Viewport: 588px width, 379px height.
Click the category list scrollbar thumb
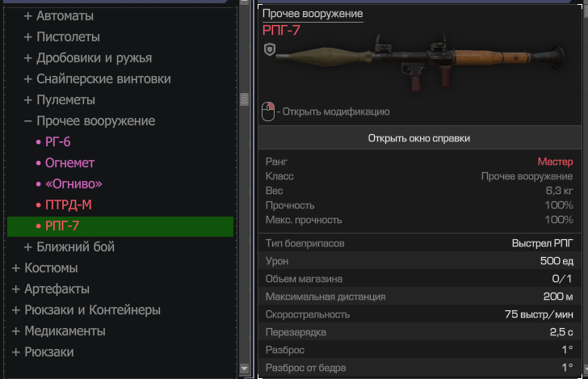pyautogui.click(x=244, y=99)
